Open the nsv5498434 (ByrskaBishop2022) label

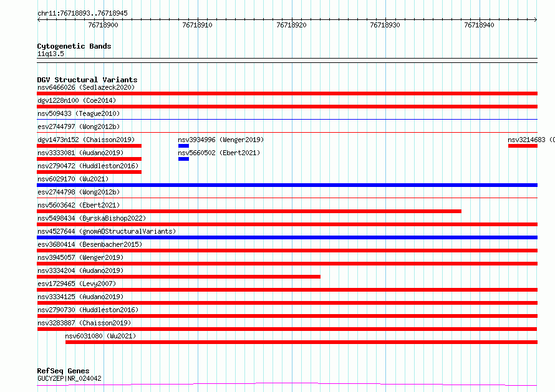92,218
